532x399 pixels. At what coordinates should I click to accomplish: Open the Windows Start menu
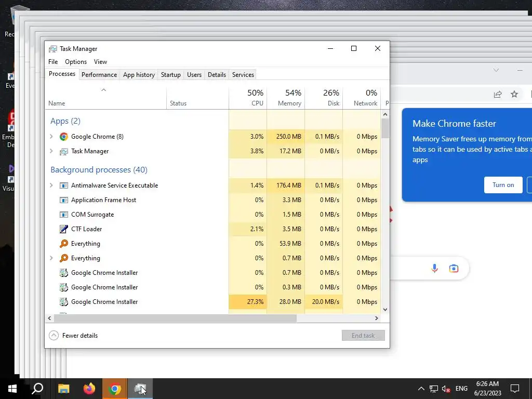click(12, 389)
